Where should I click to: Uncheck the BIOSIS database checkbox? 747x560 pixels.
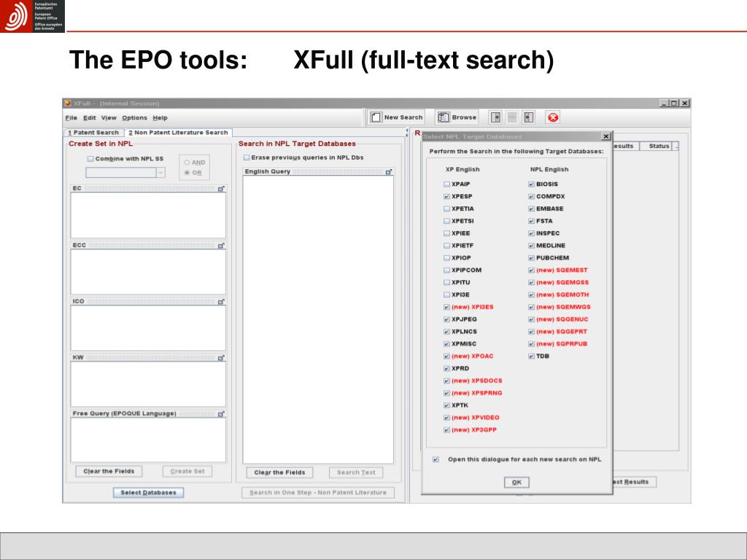[531, 184]
